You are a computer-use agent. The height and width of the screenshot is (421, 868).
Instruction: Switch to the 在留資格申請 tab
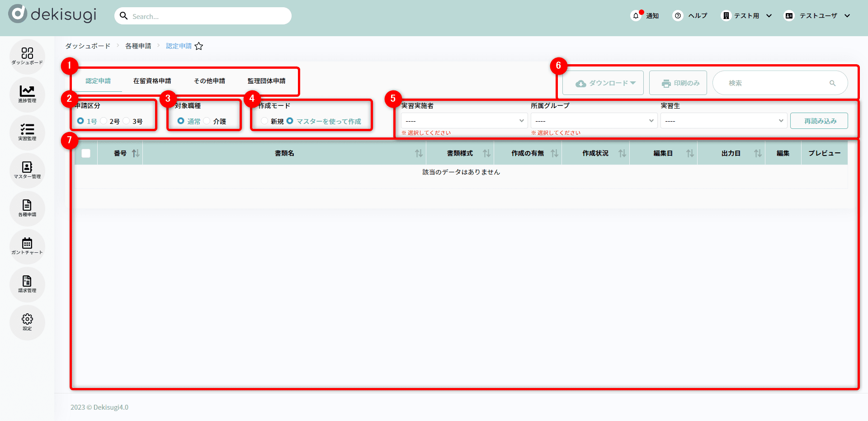152,81
